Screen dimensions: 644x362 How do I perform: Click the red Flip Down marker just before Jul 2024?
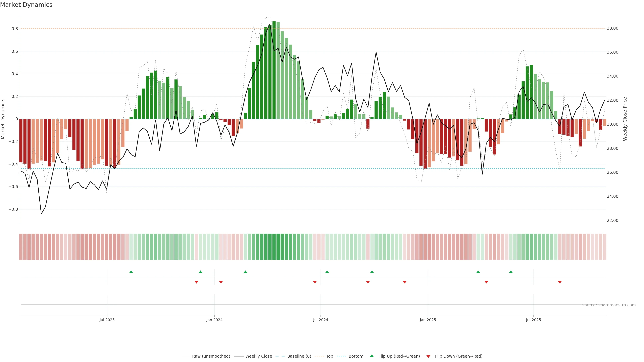coord(315,282)
